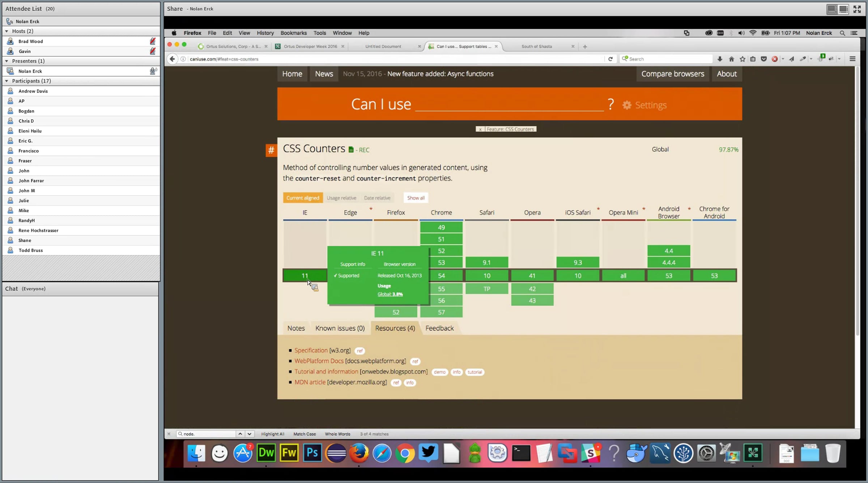This screenshot has height=483, width=868.
Task: Click the Firefox home icon
Action: [731, 59]
